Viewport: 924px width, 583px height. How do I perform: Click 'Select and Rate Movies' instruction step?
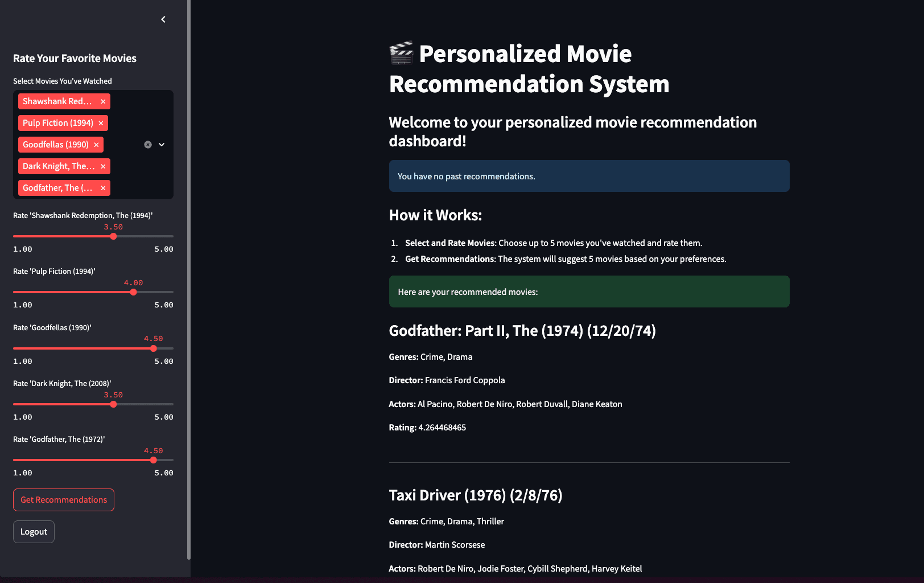pos(554,243)
